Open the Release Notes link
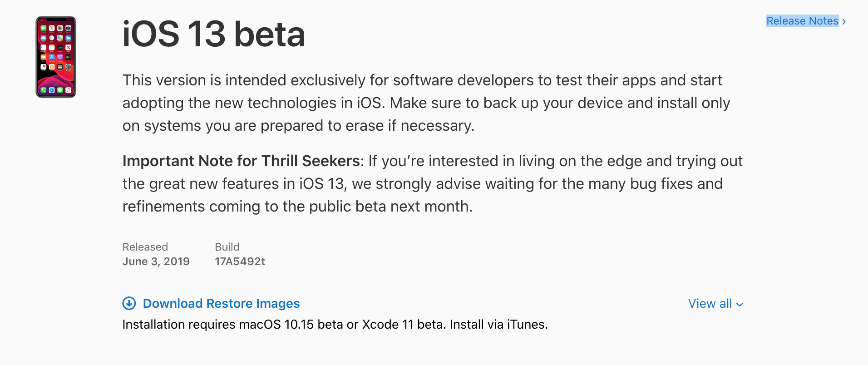 [802, 21]
